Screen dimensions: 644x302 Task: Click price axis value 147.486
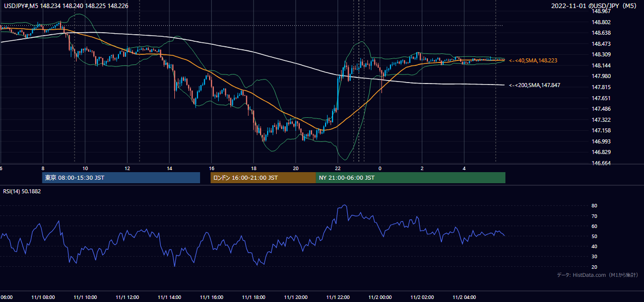pos(600,109)
